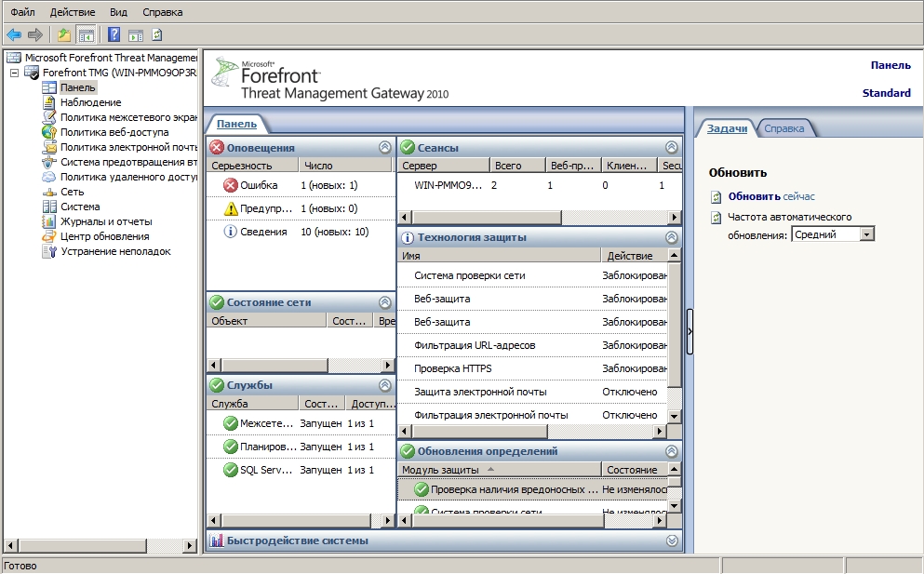Click right arrow of Сеансы horizontal scrollbar
The image size is (924, 574).
pyautogui.click(x=675, y=218)
